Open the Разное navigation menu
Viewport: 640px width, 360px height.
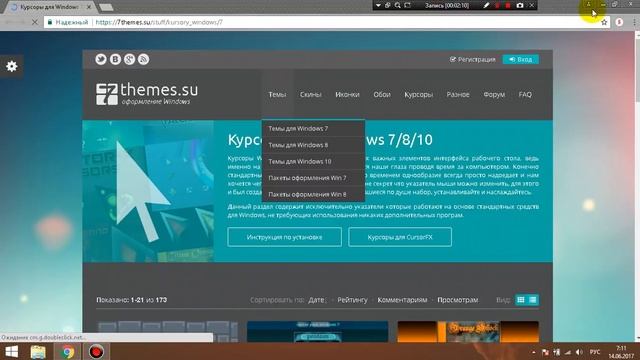click(x=458, y=94)
